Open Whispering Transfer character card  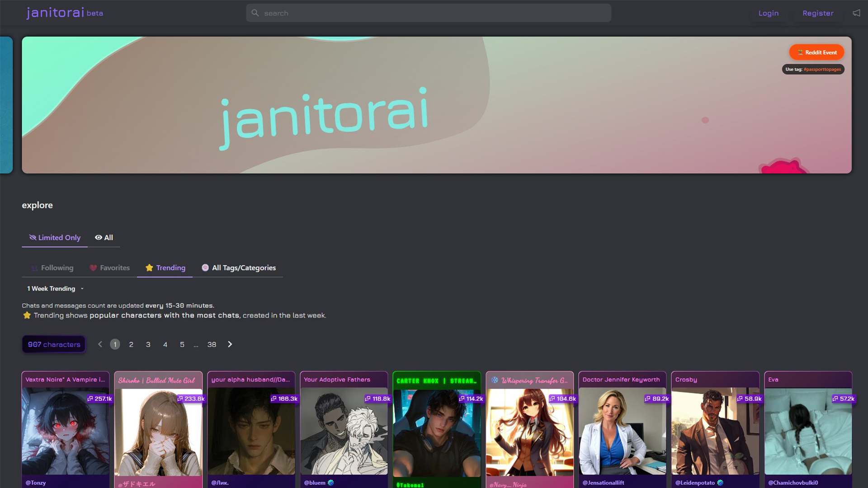[x=529, y=430]
